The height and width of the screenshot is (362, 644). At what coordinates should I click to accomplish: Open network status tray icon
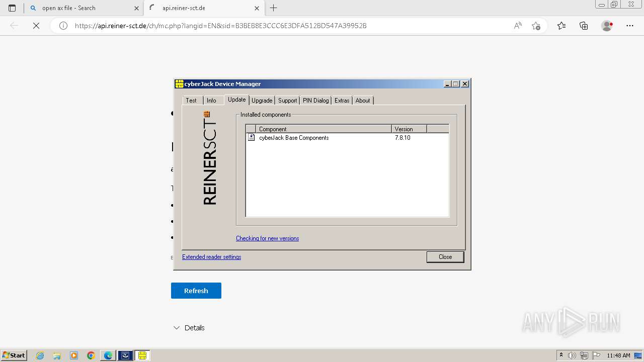point(584,355)
